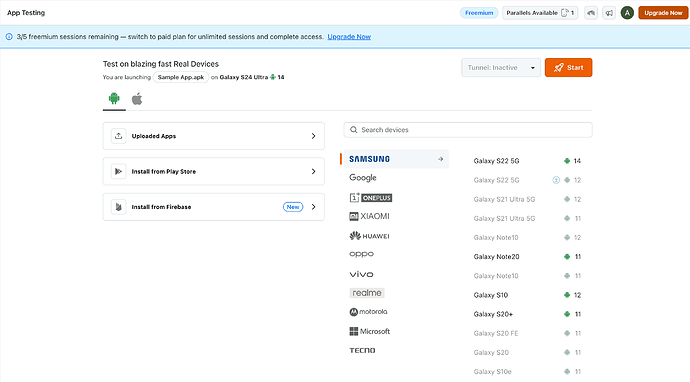Image resolution: width=690 pixels, height=382 pixels.
Task: Click the Search devices field
Action: pos(468,130)
